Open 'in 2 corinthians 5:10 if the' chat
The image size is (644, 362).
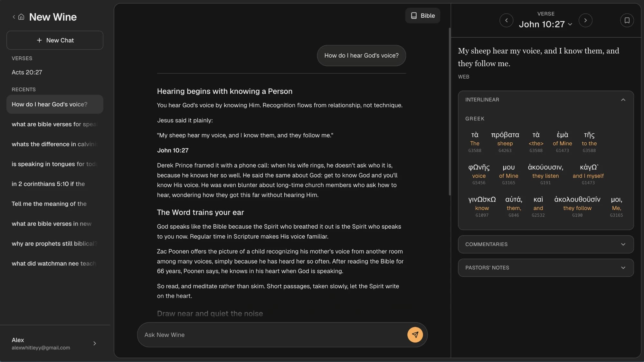click(x=55, y=184)
